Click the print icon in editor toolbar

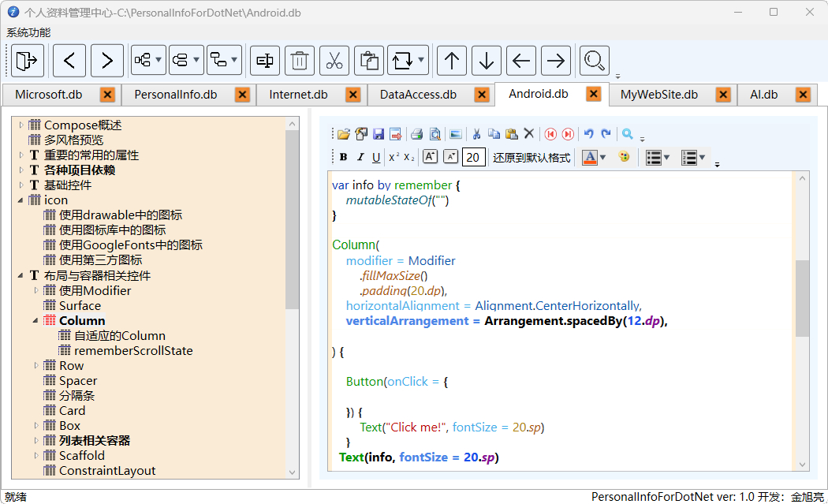coord(417,134)
